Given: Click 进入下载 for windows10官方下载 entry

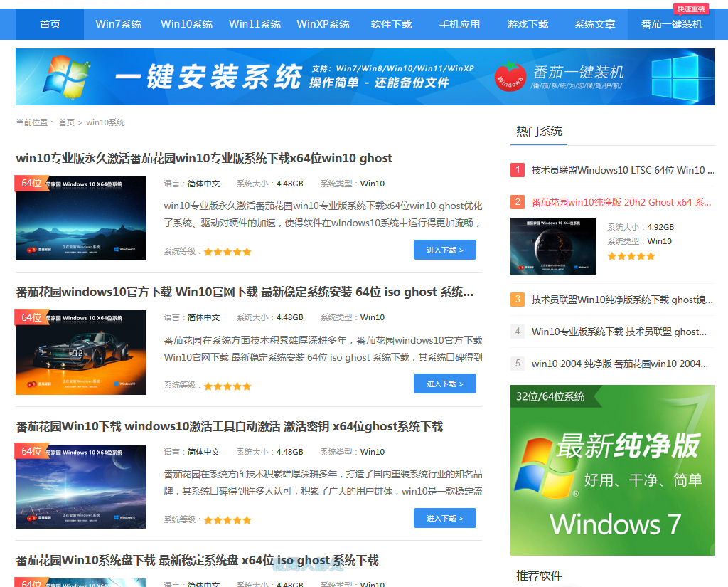Looking at the screenshot, I should click(445, 384).
